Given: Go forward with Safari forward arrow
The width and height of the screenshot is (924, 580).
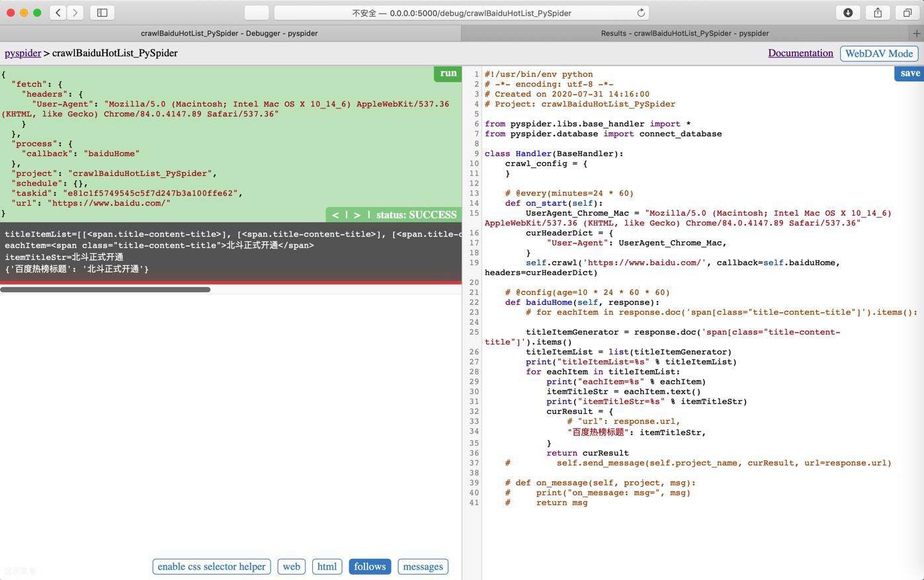Looking at the screenshot, I should click(75, 13).
